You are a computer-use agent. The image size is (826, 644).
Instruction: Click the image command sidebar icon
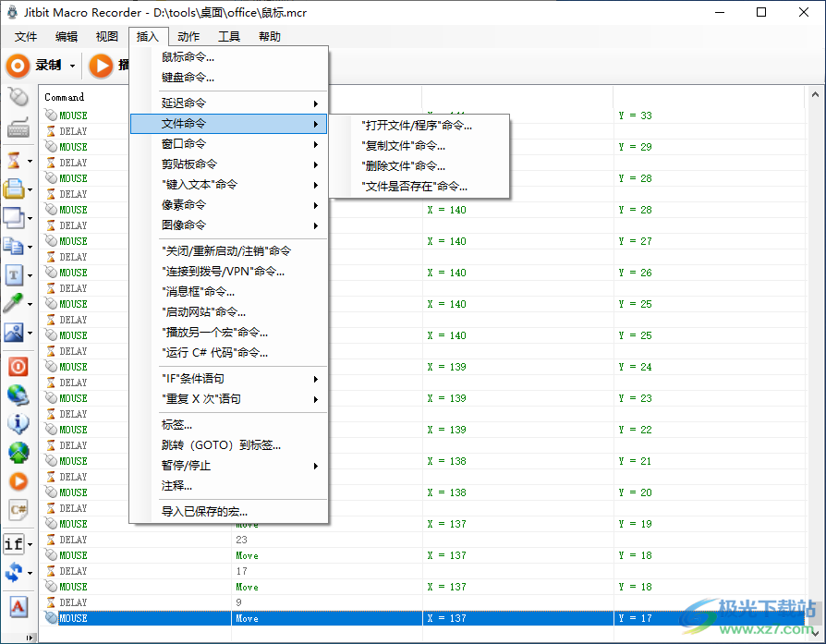pyautogui.click(x=14, y=332)
